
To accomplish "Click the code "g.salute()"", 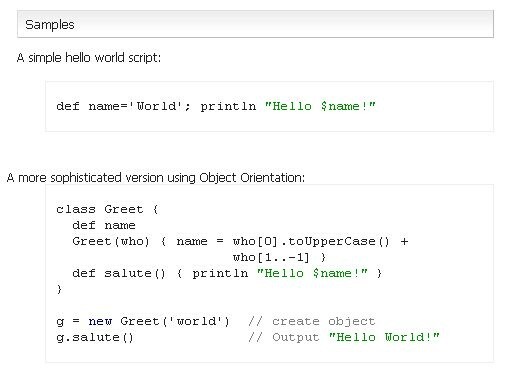I will [x=95, y=337].
